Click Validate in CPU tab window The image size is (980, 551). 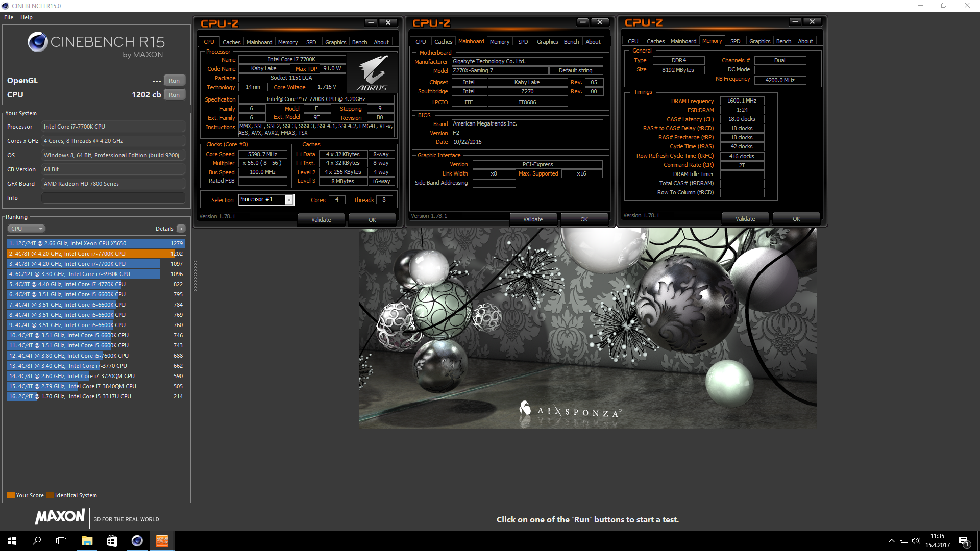321,220
